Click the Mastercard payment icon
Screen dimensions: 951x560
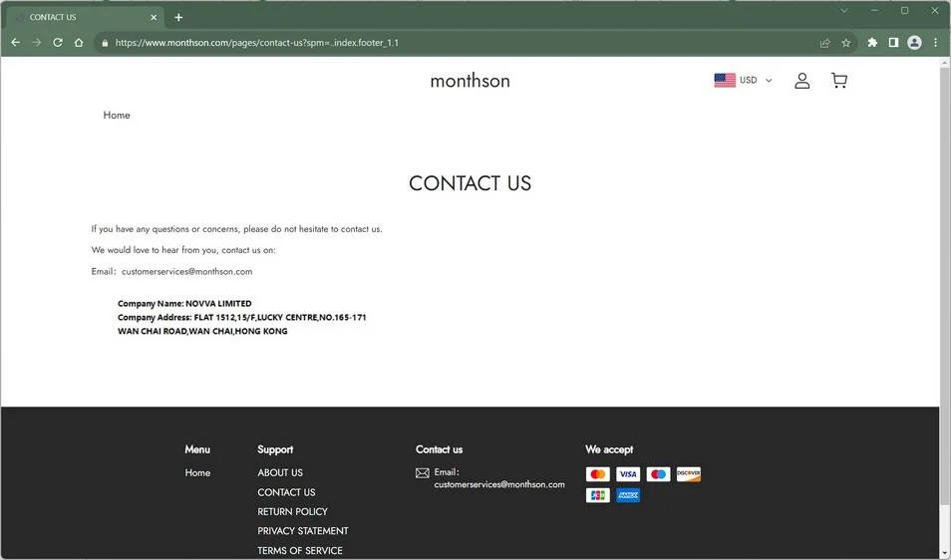coord(597,474)
